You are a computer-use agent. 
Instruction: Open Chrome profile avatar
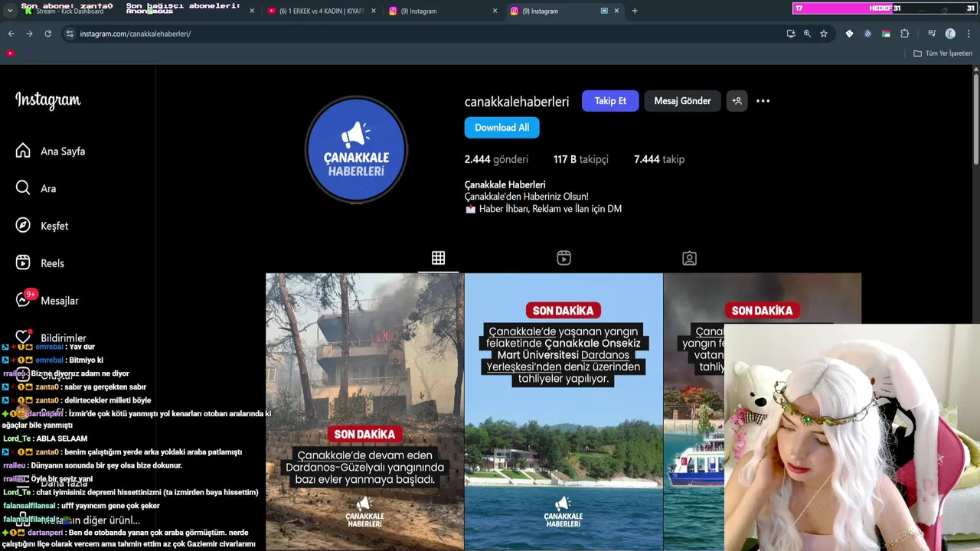950,34
